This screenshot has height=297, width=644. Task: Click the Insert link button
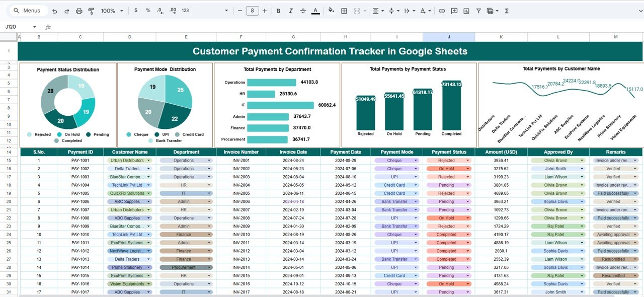point(442,10)
